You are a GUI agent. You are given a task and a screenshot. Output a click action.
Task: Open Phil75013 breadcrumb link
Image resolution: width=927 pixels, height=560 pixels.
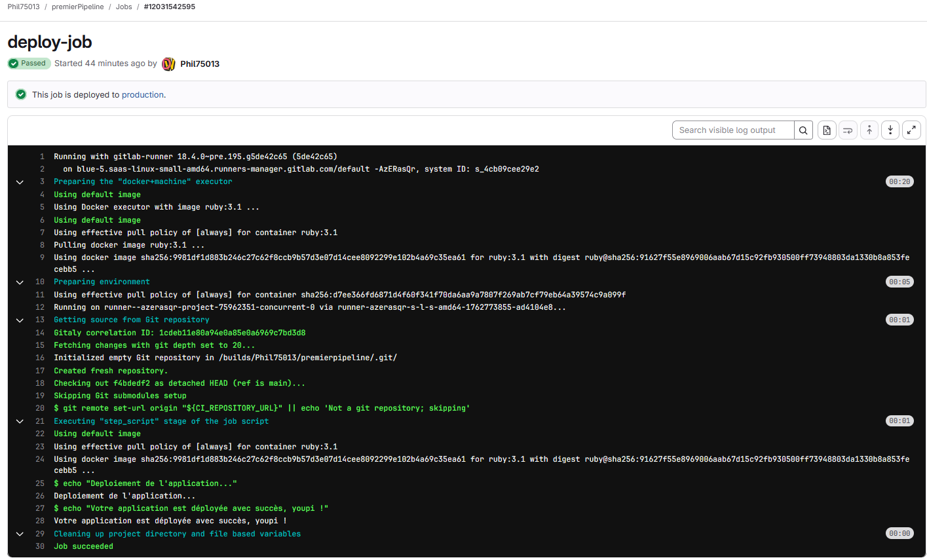(x=24, y=7)
